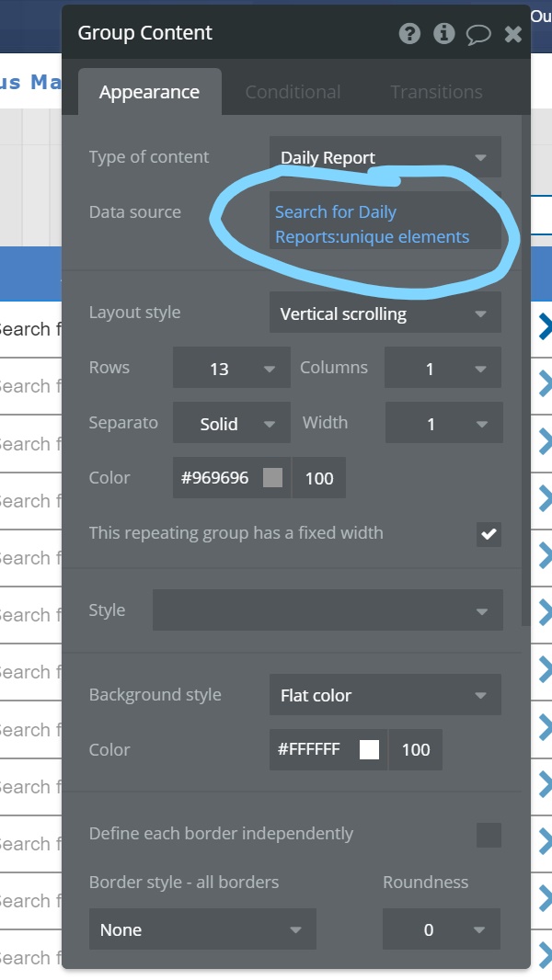Close the Group Content panel
The width and height of the screenshot is (552, 980).
[513, 34]
